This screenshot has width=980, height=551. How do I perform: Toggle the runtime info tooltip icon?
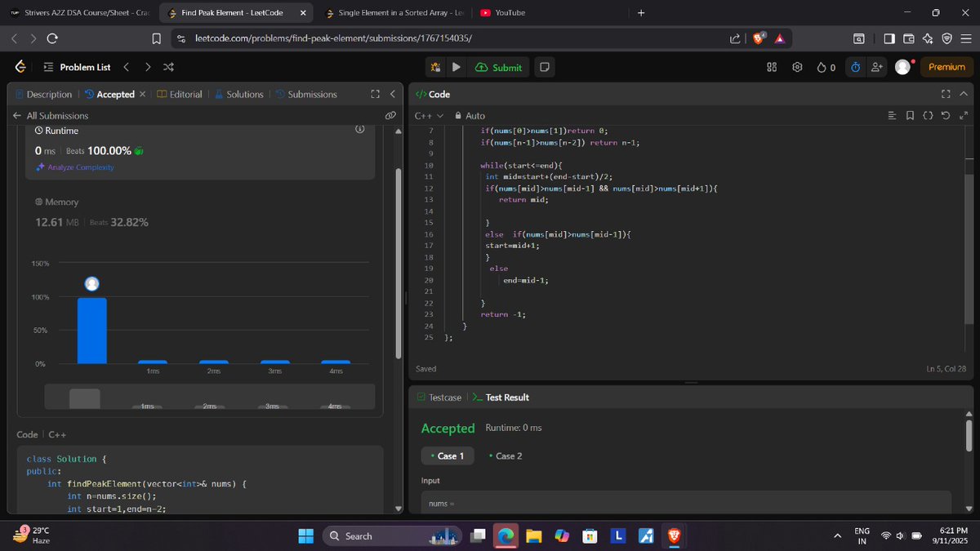[x=359, y=129]
